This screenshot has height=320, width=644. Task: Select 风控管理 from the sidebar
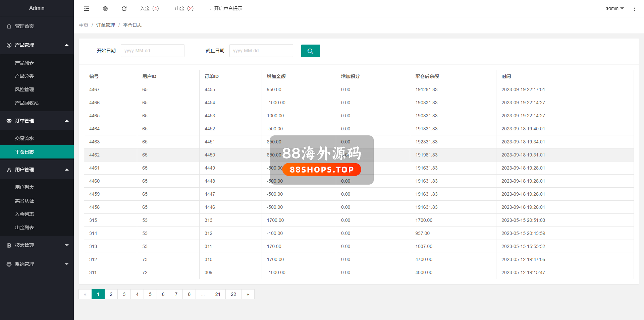(24, 89)
